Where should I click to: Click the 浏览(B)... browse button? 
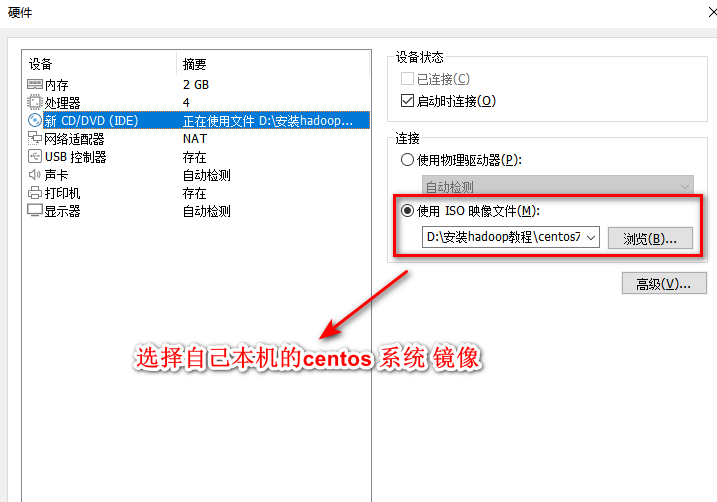(x=650, y=238)
